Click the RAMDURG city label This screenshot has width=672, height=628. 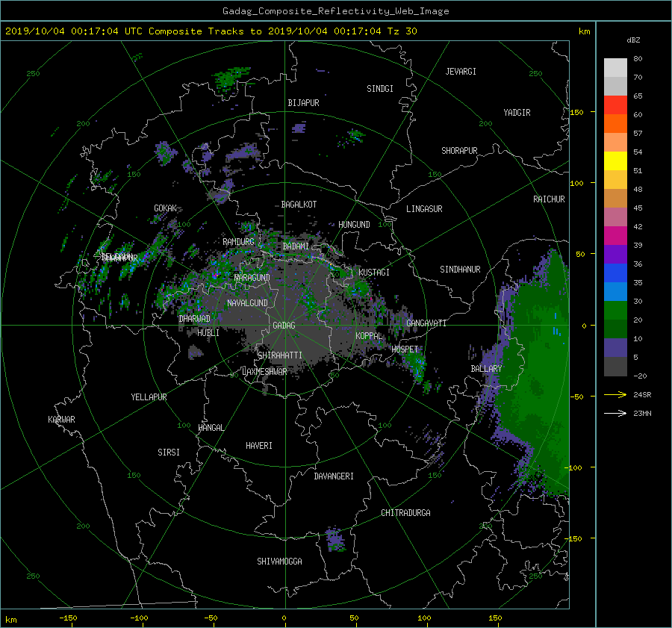[238, 242]
